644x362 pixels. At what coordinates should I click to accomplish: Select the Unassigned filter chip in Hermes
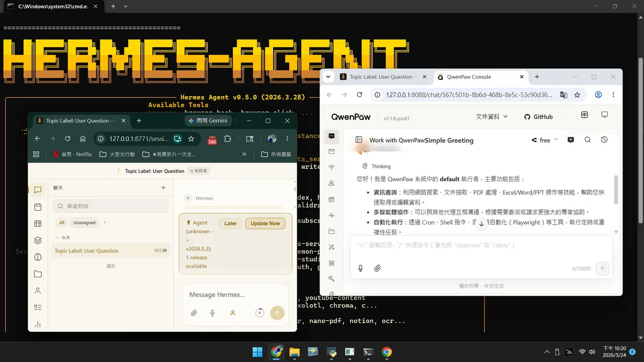(x=84, y=222)
